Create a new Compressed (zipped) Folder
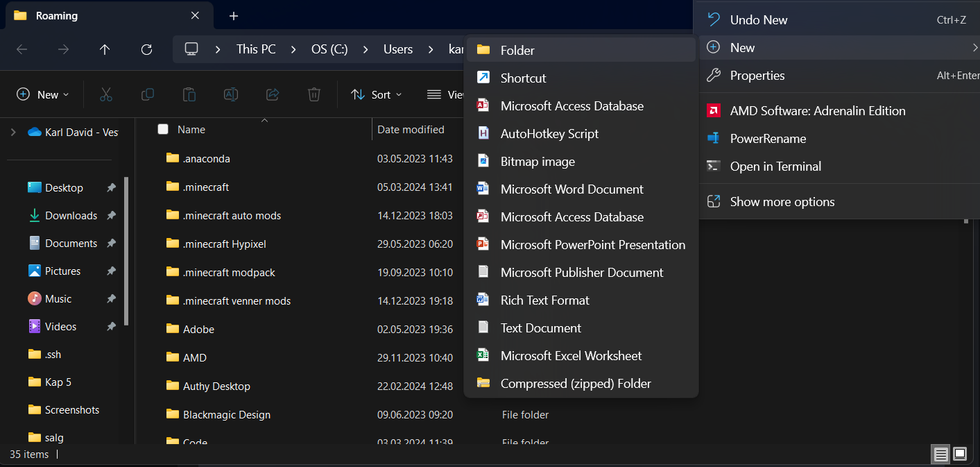Viewport: 980px width, 467px height. tap(581, 383)
